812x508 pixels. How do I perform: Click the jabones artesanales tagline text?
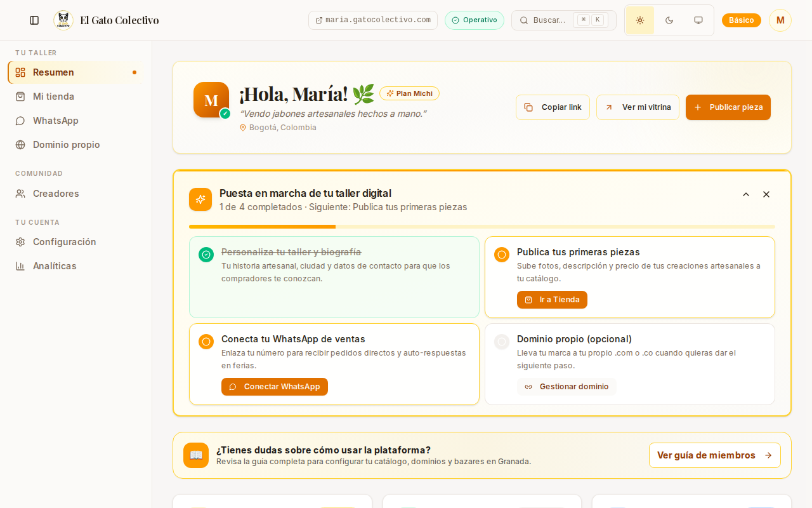pos(333,113)
